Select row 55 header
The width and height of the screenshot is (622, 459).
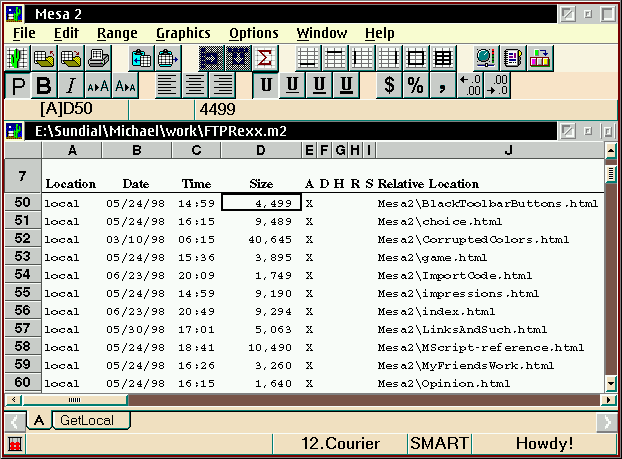pyautogui.click(x=22, y=292)
